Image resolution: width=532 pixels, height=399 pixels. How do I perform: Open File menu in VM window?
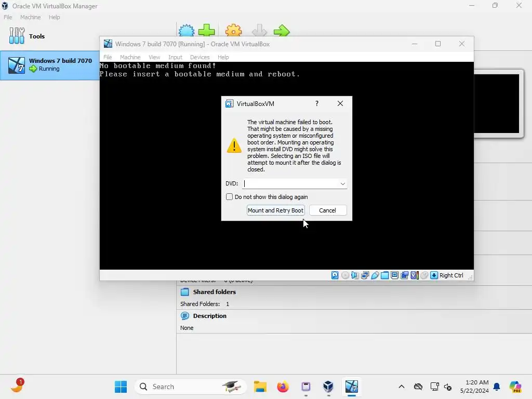(x=108, y=57)
